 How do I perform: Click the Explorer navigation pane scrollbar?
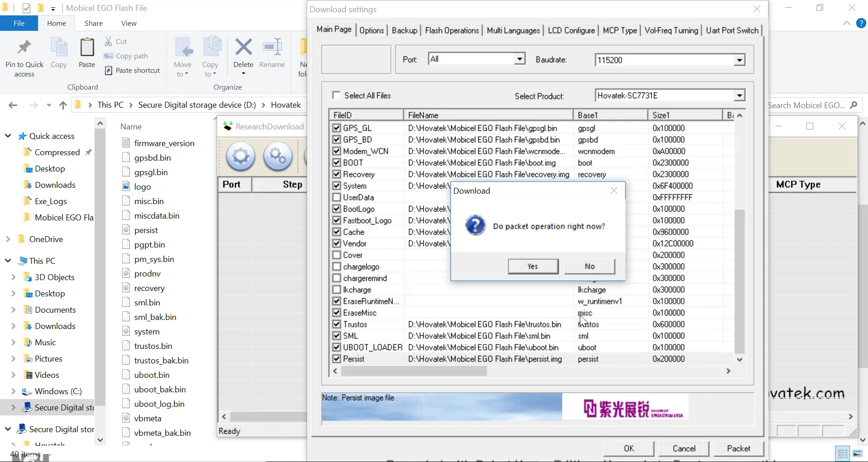click(x=100, y=267)
